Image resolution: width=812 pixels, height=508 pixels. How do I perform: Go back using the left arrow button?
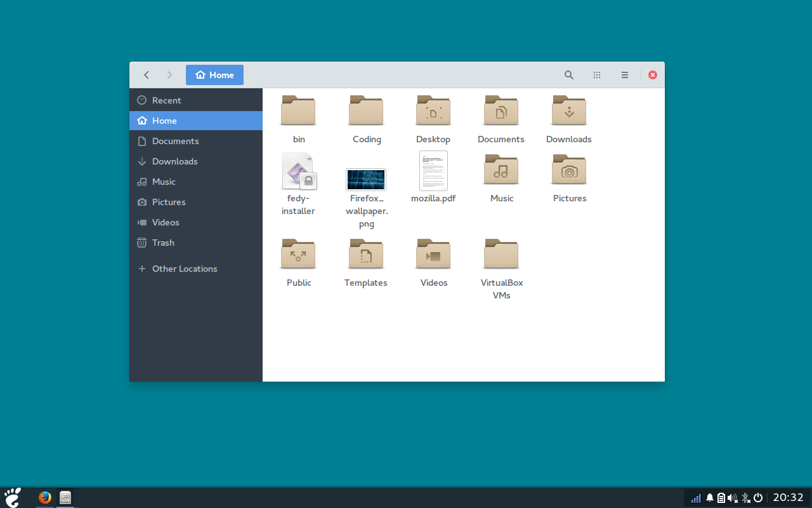point(147,75)
